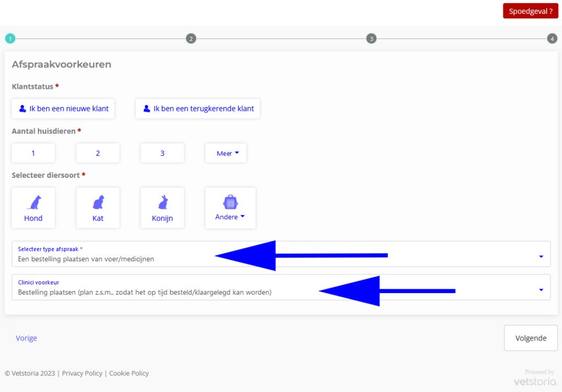Jump to step 3 in progress bar
The image size is (562, 392).
coord(372,38)
